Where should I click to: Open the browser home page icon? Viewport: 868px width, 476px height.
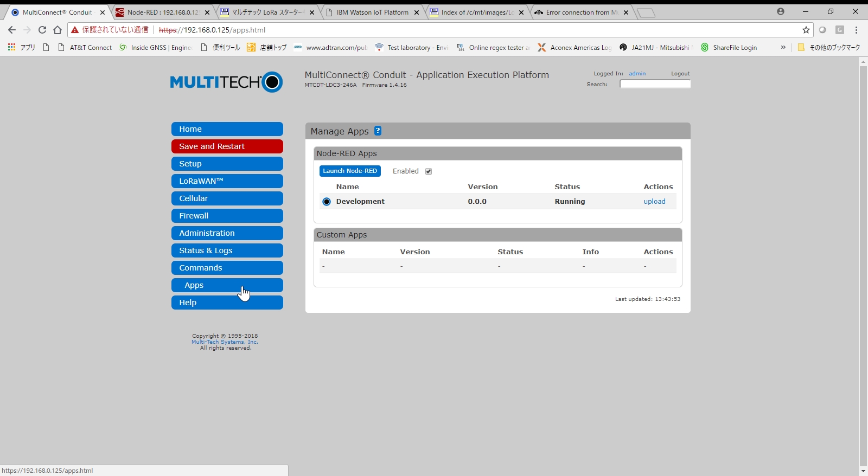(x=58, y=30)
